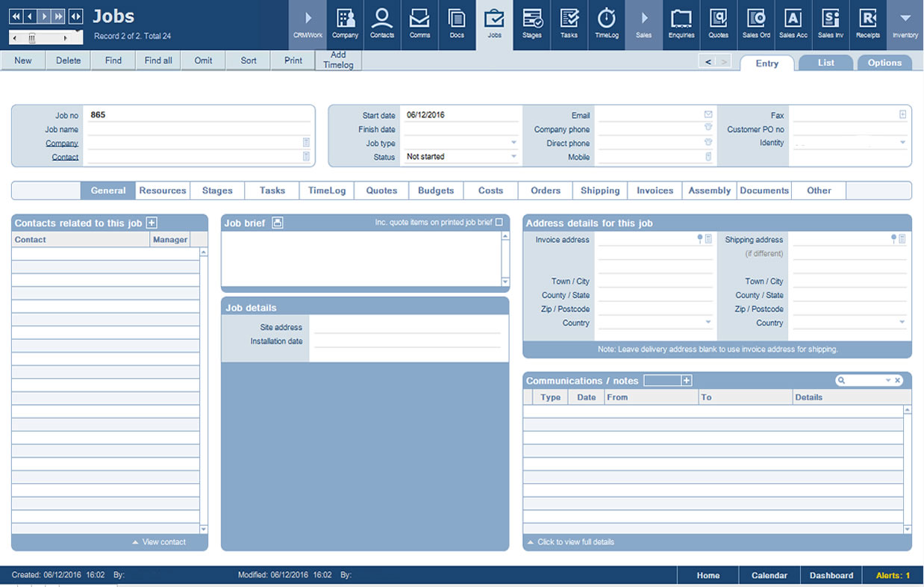
Task: Click the Find all button
Action: tap(157, 60)
